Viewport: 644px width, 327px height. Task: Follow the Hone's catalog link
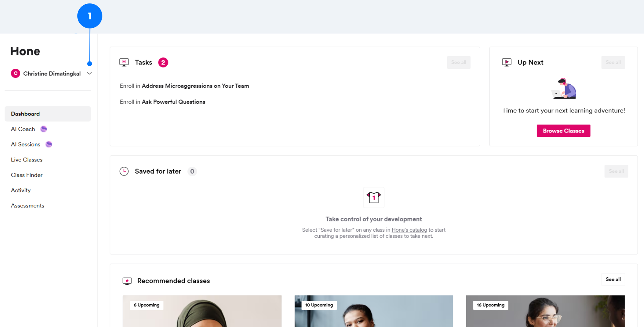tap(409, 230)
